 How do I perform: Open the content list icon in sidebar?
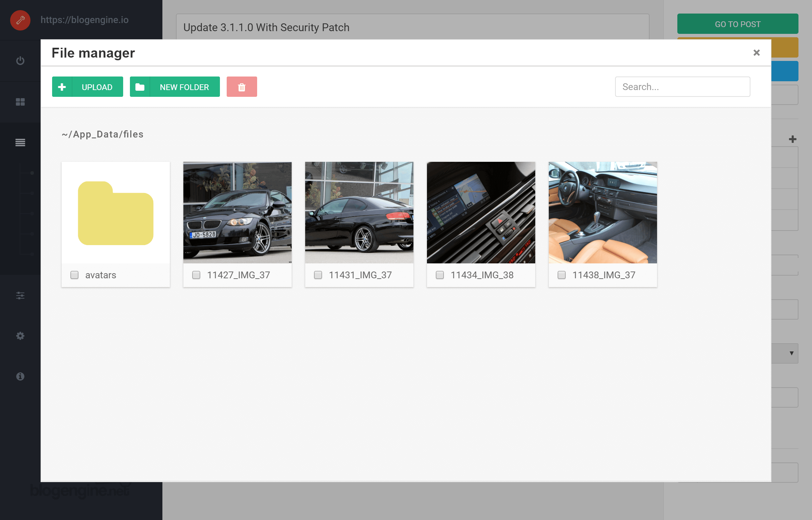20,143
